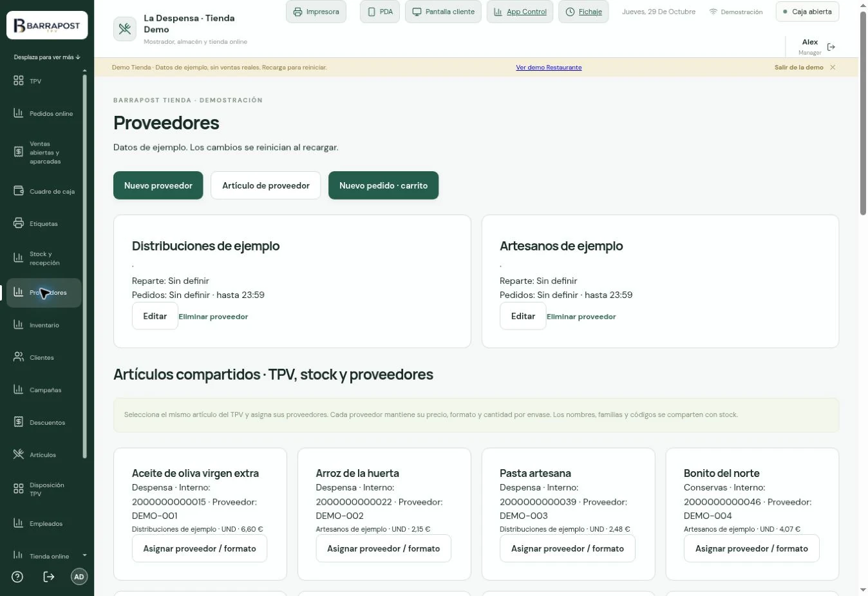Follow the Ver demo Restaurante link

pyautogui.click(x=549, y=68)
